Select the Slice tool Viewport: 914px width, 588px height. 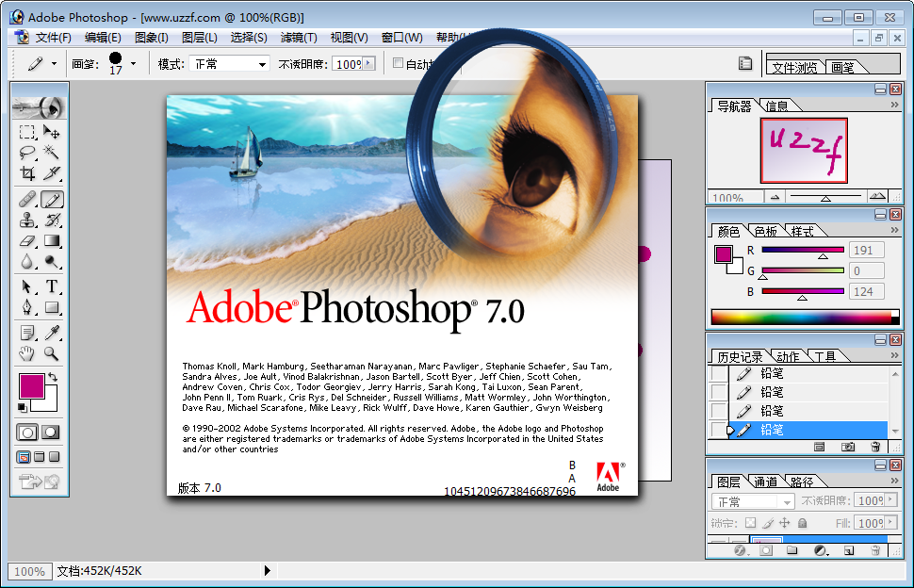(x=52, y=173)
